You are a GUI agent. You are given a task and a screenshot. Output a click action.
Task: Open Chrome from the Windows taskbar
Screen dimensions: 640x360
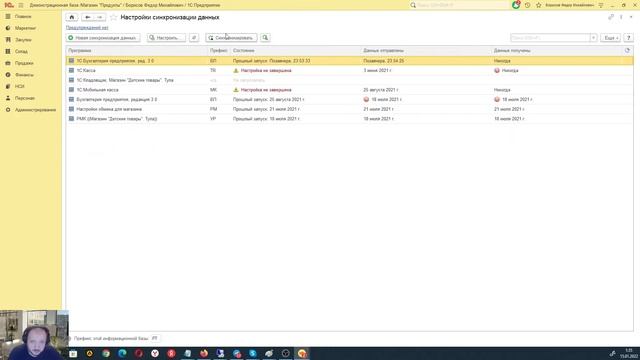[106, 353]
